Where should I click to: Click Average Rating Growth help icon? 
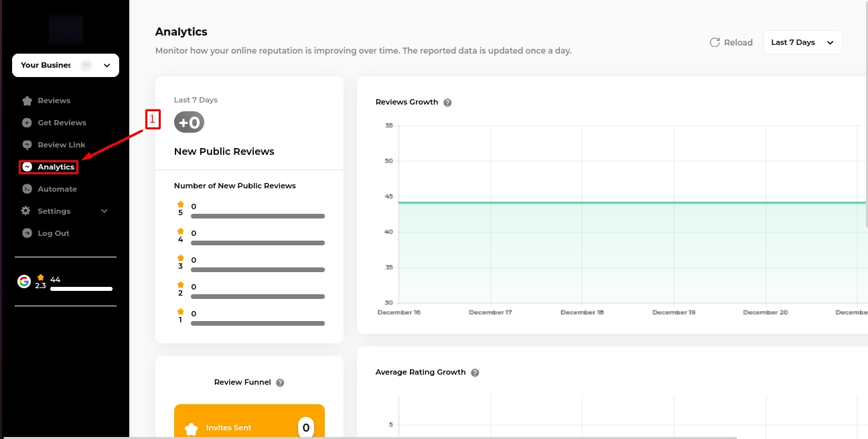[475, 373]
